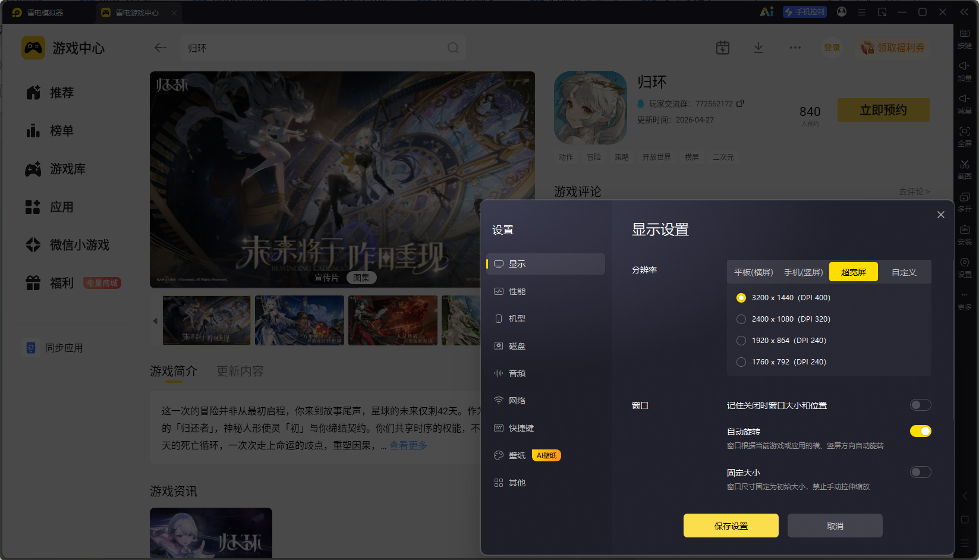Open the user account icon in title bar
The width and height of the screenshot is (979, 560).
(x=842, y=12)
